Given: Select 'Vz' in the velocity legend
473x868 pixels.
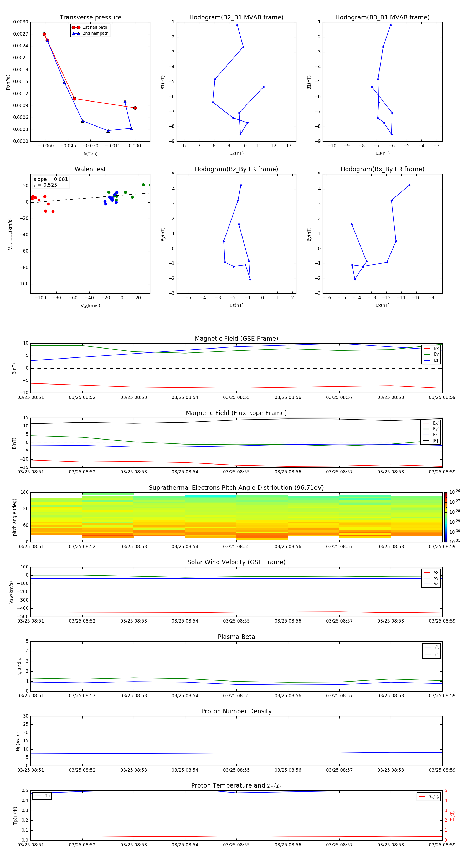Looking at the screenshot, I should pyautogui.click(x=431, y=584).
